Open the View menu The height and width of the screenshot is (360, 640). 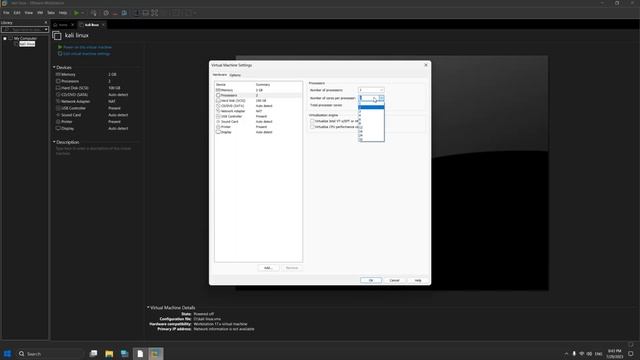(x=29, y=13)
